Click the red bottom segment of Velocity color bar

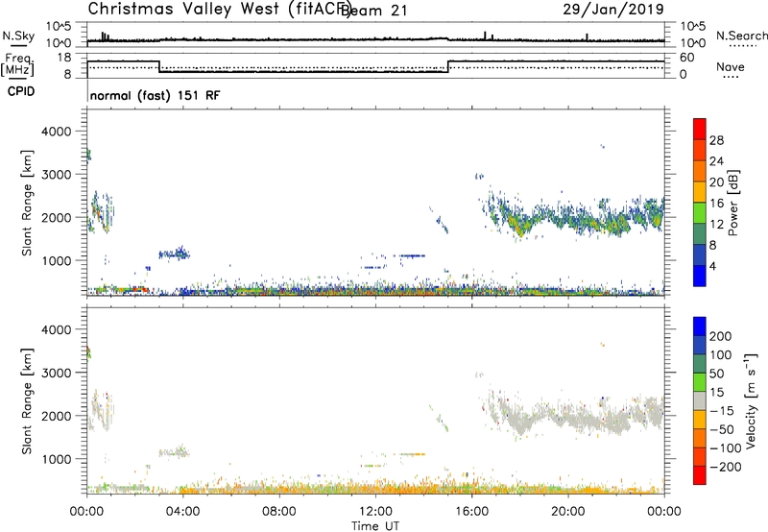click(x=700, y=475)
